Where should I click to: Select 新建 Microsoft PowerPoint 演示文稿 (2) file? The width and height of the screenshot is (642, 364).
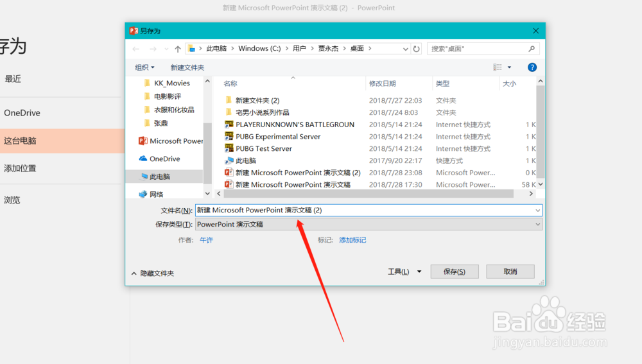point(379,173)
